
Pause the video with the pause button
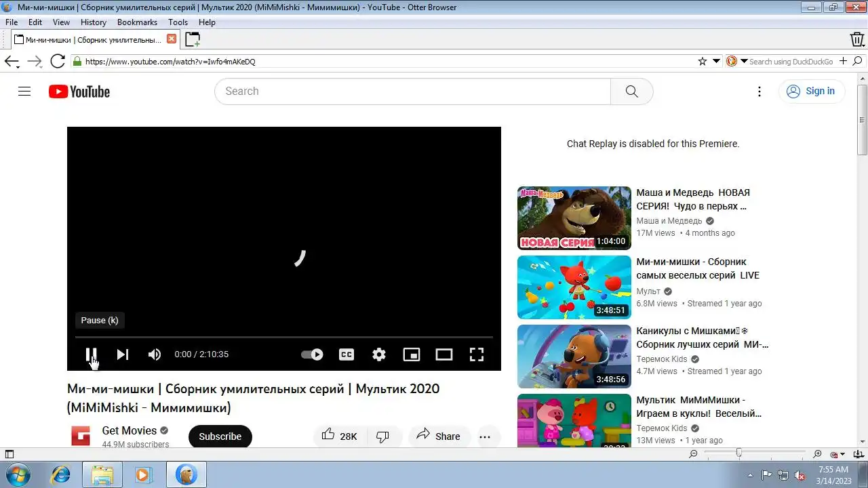[91, 354]
